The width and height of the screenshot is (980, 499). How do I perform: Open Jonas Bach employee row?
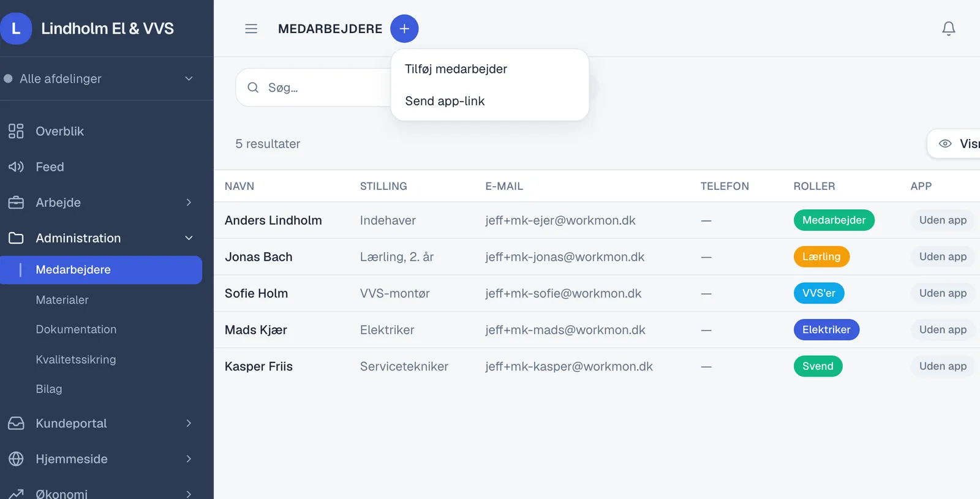(x=597, y=257)
